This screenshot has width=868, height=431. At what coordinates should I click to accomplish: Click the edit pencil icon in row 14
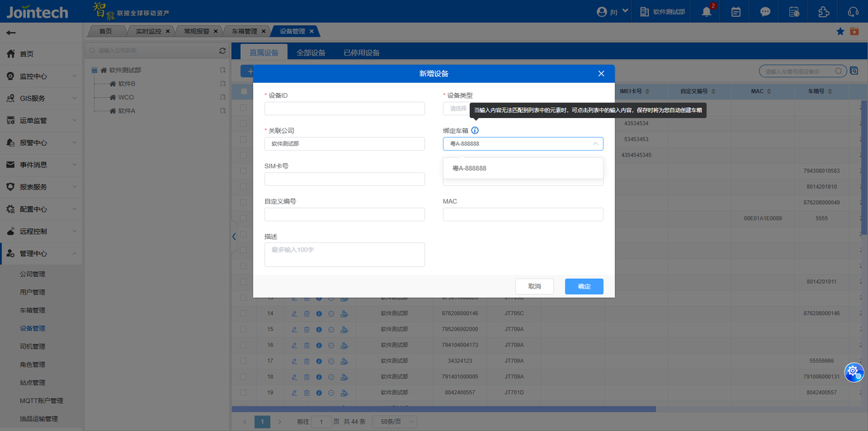(x=294, y=313)
